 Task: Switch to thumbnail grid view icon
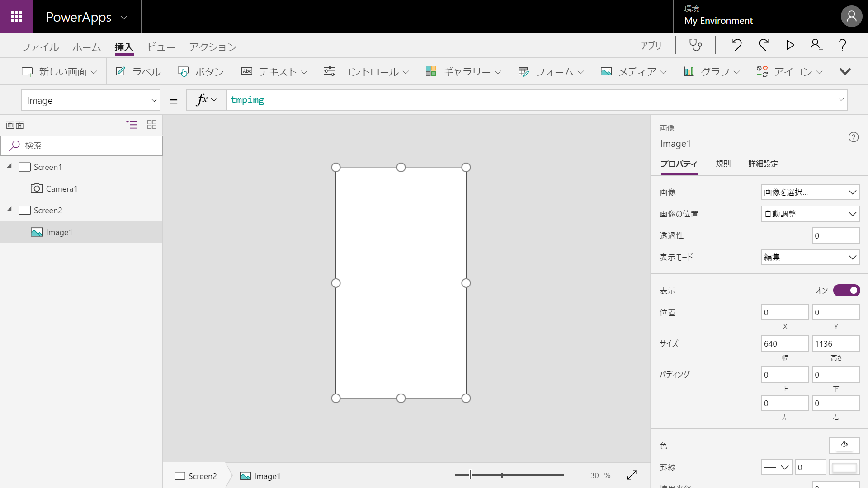click(x=152, y=125)
